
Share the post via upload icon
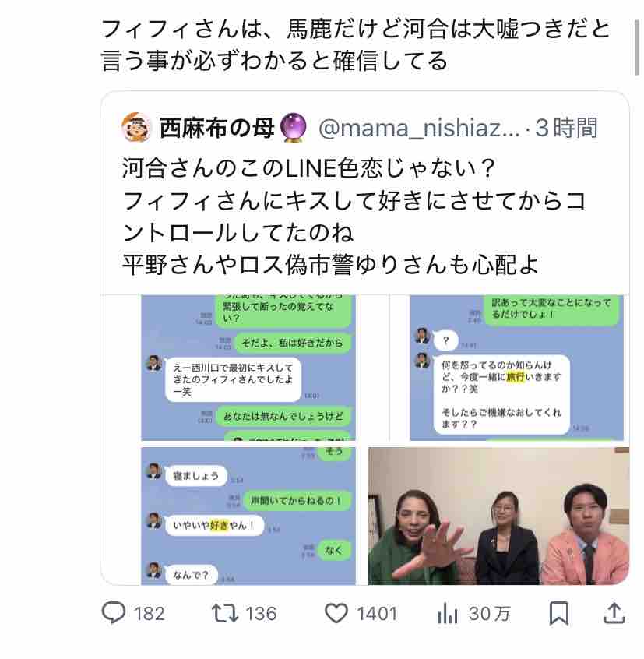point(614,613)
